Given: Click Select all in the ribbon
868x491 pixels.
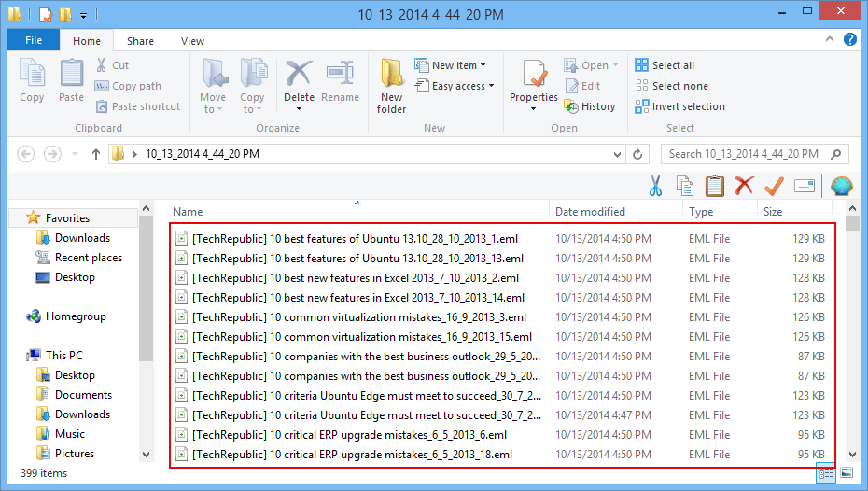Looking at the screenshot, I should tap(665, 65).
